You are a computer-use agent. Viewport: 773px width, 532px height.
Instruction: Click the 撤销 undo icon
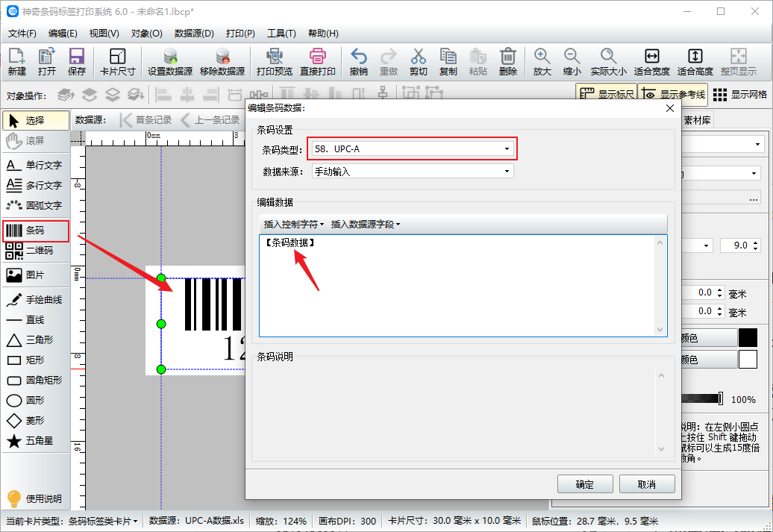pyautogui.click(x=358, y=62)
